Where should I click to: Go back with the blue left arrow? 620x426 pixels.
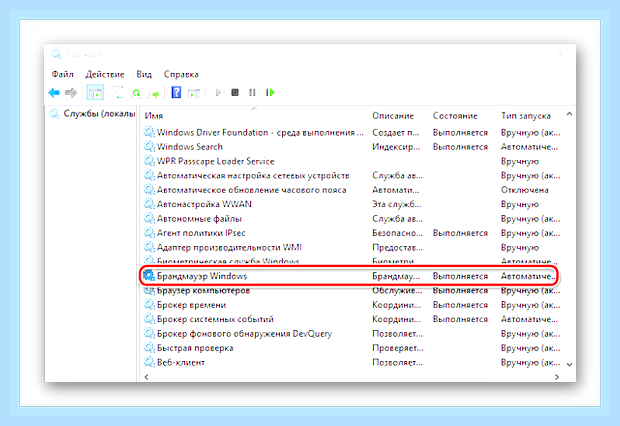click(54, 93)
